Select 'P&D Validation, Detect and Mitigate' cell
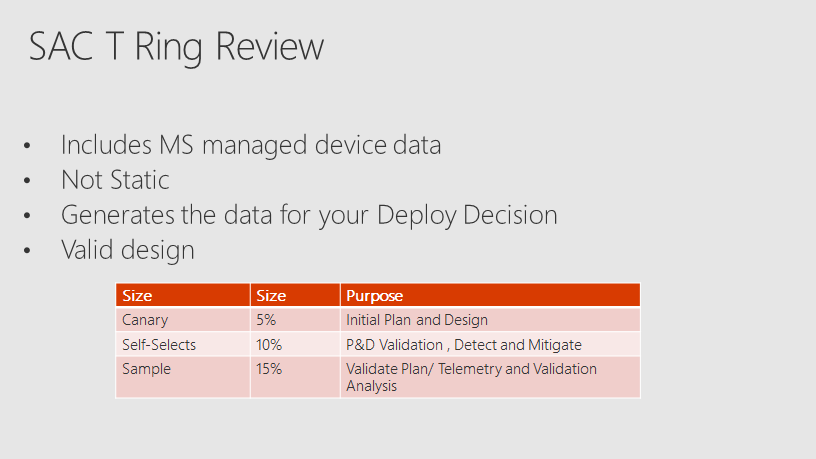The image size is (816, 459). click(x=490, y=344)
